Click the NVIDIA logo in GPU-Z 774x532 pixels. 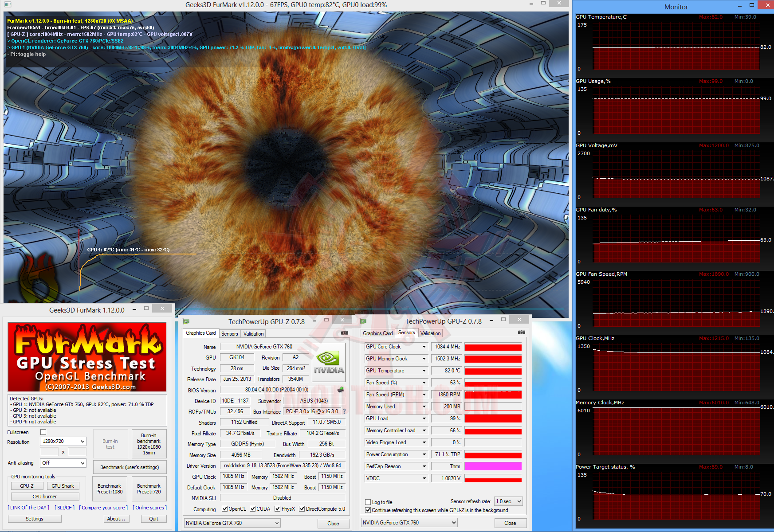(x=329, y=363)
